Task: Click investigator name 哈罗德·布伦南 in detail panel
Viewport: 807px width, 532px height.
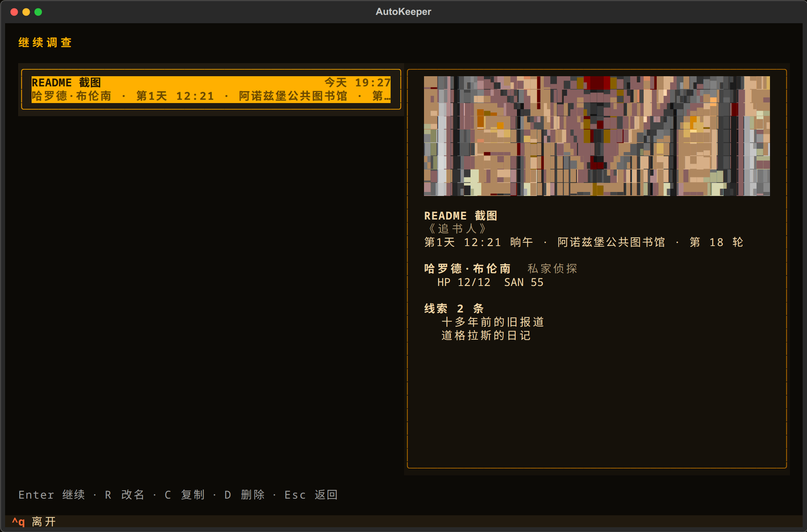Action: point(467,269)
